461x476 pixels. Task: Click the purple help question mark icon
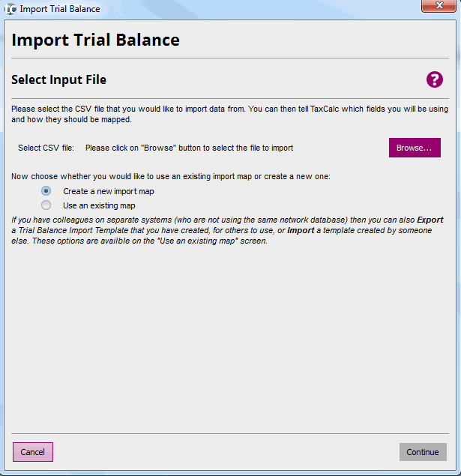coord(435,79)
